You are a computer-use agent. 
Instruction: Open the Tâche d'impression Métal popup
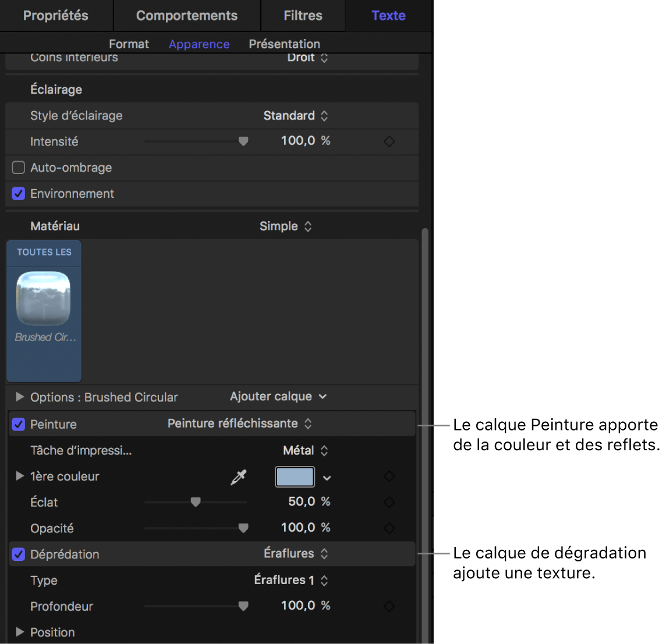[306, 450]
